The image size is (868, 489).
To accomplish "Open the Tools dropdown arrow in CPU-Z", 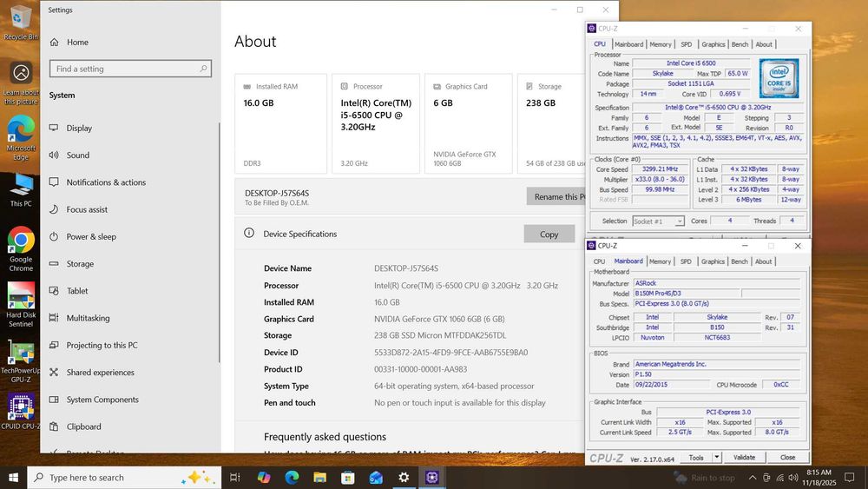I will [x=717, y=458].
